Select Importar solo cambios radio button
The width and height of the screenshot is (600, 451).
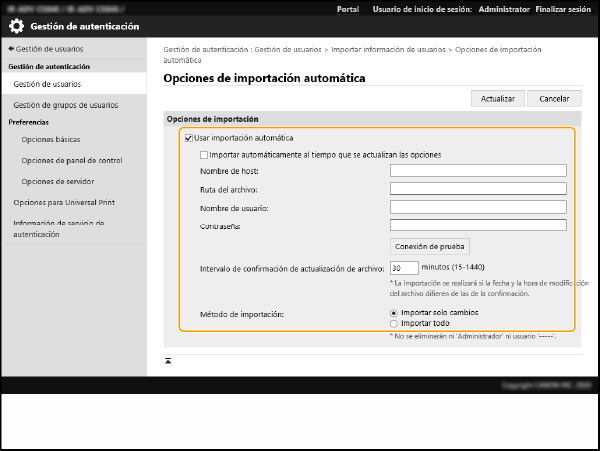click(x=394, y=313)
